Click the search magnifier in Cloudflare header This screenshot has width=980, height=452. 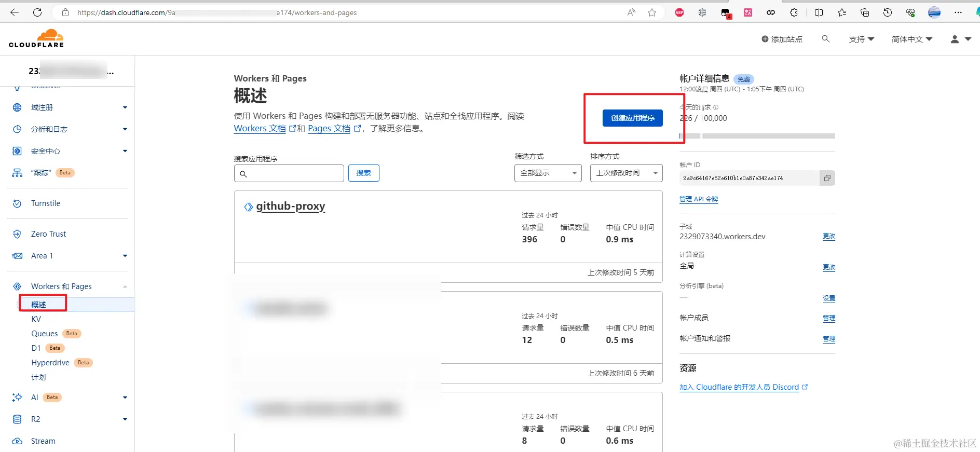(825, 39)
